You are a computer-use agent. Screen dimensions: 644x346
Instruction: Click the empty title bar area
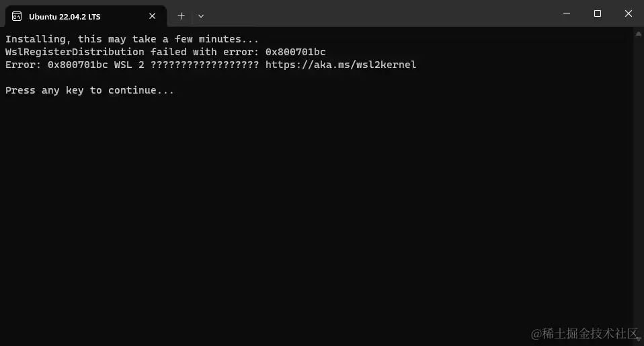tap(378, 14)
